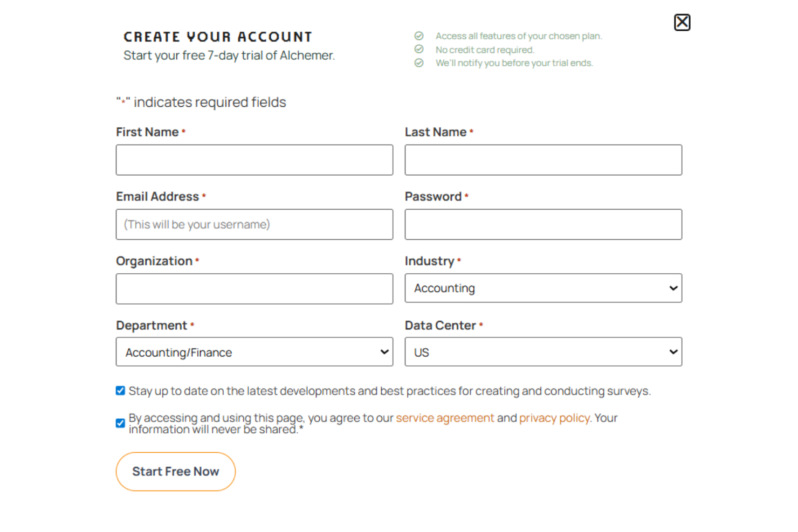Uncheck the stay up to date newsletter checkbox
The width and height of the screenshot is (798, 532).
tap(120, 391)
